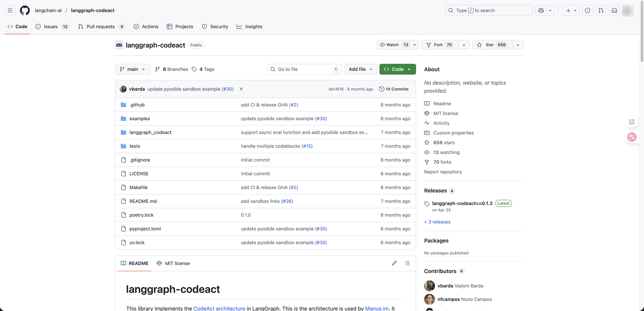Viewport: 644px width, 311px height.
Task: Go to GitHub home via Octocat logo
Action: tap(25, 10)
